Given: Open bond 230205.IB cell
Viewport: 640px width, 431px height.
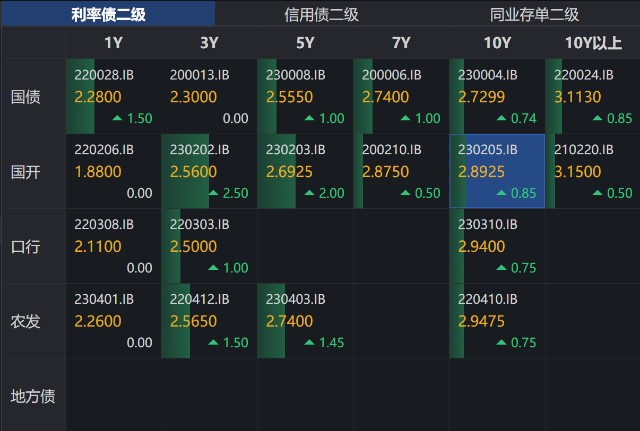Looking at the screenshot, I should tap(497, 171).
